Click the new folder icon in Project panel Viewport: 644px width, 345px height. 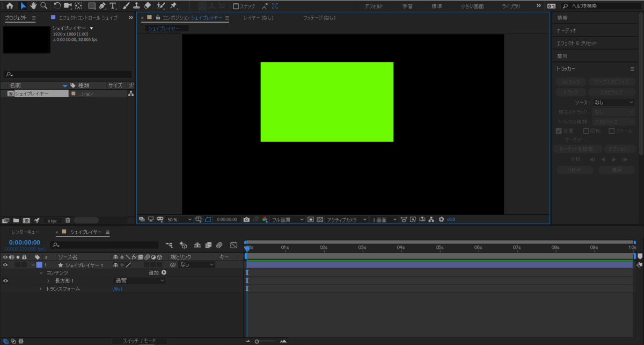[16, 220]
